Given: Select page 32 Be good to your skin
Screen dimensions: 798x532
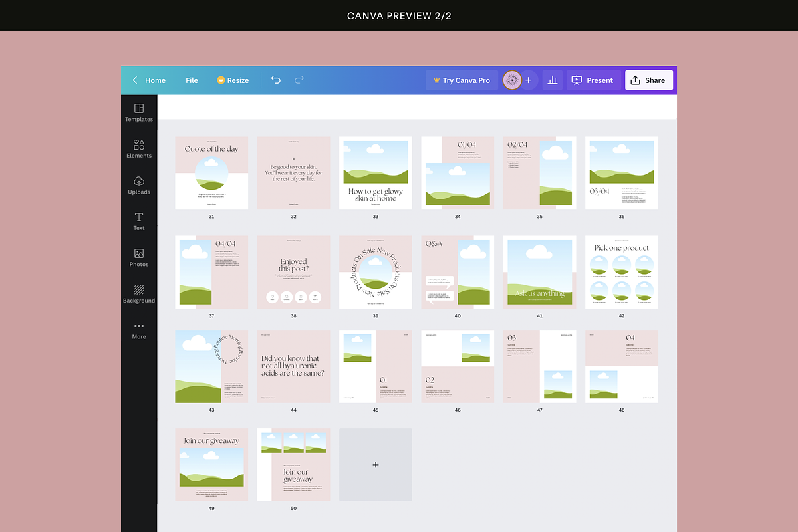Looking at the screenshot, I should click(x=294, y=174).
